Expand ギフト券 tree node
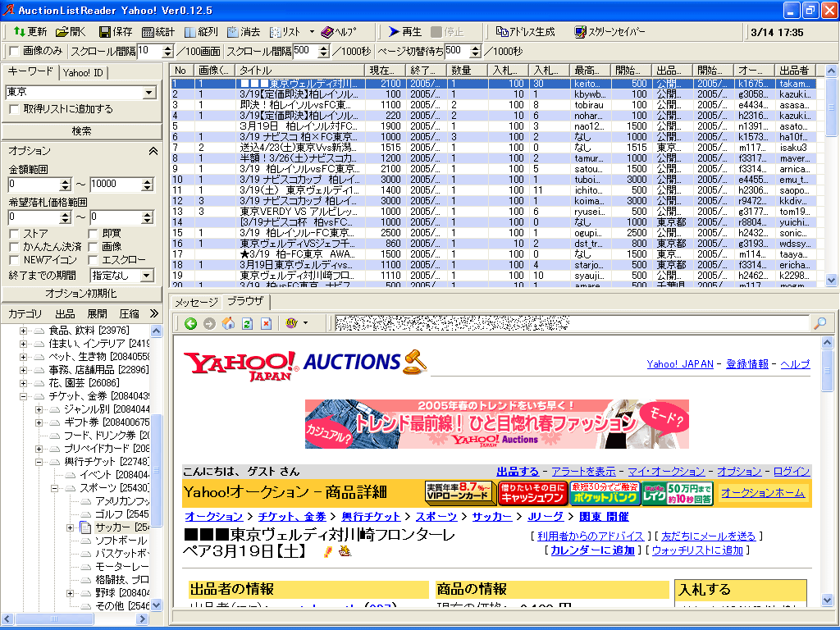The image size is (840, 630). (39, 422)
